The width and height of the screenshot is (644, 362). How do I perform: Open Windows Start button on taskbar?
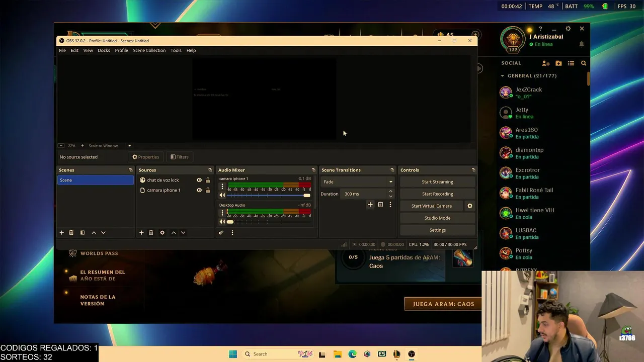[233, 354]
